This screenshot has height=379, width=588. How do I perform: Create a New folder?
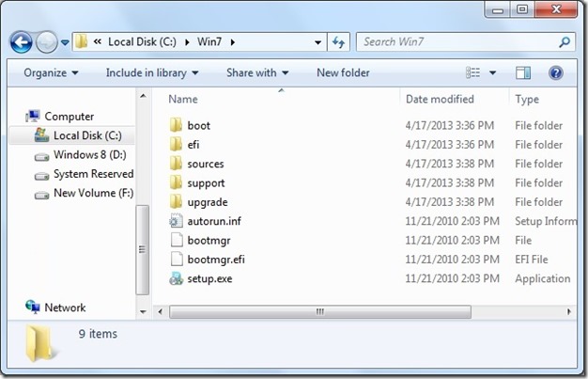[x=343, y=72]
